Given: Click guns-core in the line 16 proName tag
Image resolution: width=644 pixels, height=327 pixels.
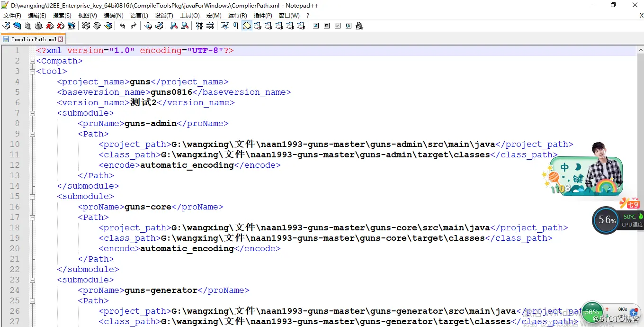Looking at the screenshot, I should 148,207.
